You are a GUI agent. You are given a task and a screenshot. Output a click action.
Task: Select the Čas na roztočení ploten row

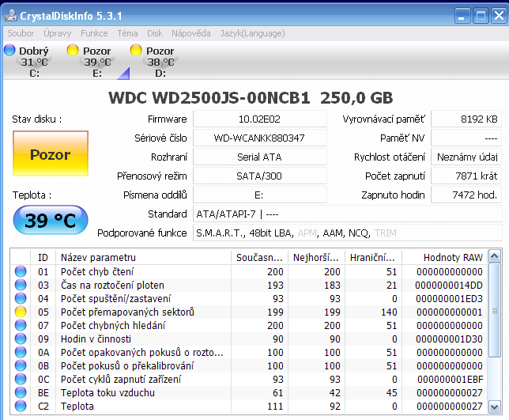tap(142, 285)
